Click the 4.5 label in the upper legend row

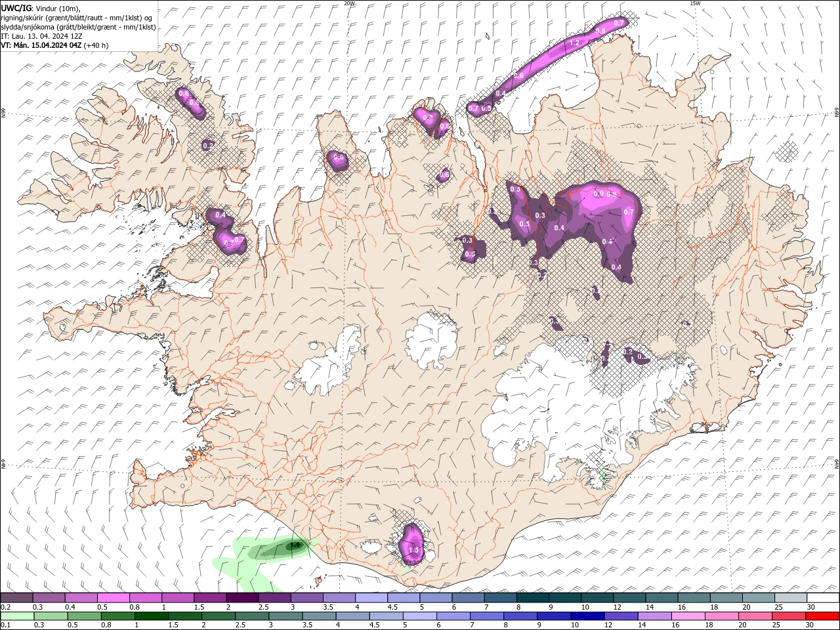pos(392,607)
